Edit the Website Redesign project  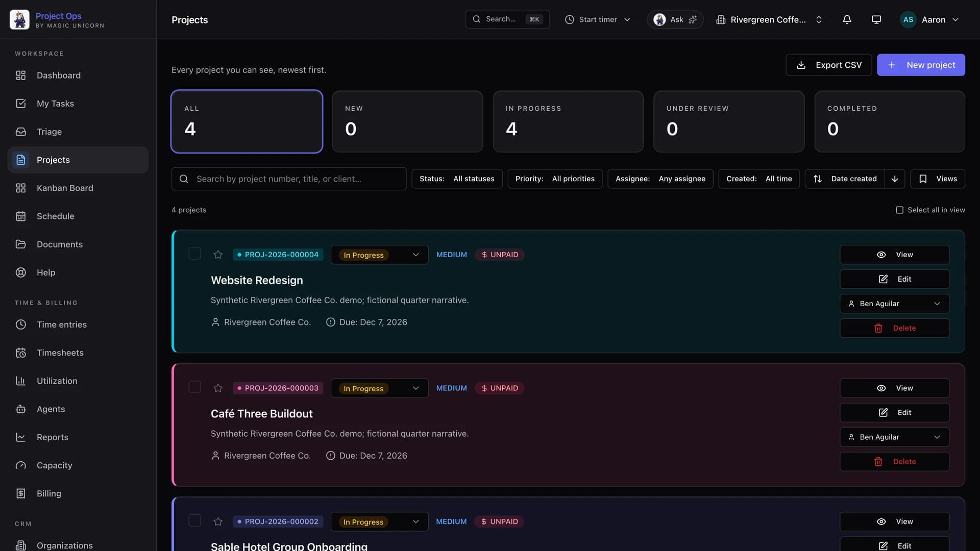coord(894,279)
